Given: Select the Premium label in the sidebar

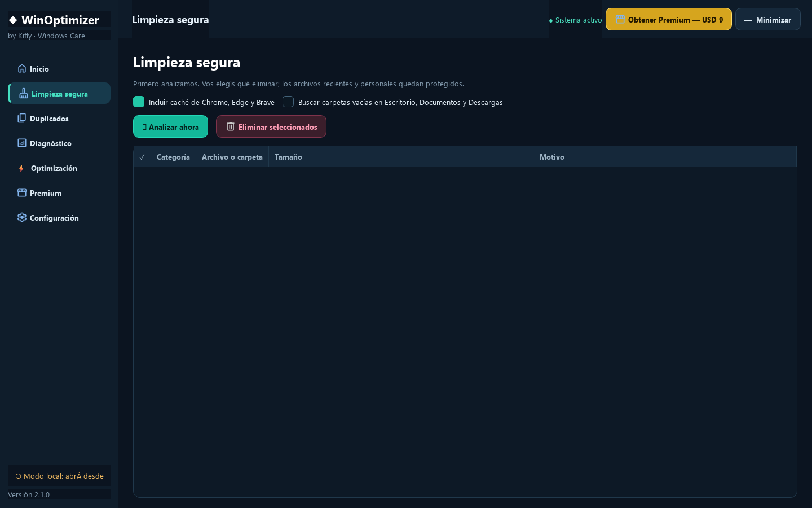Looking at the screenshot, I should [46, 193].
